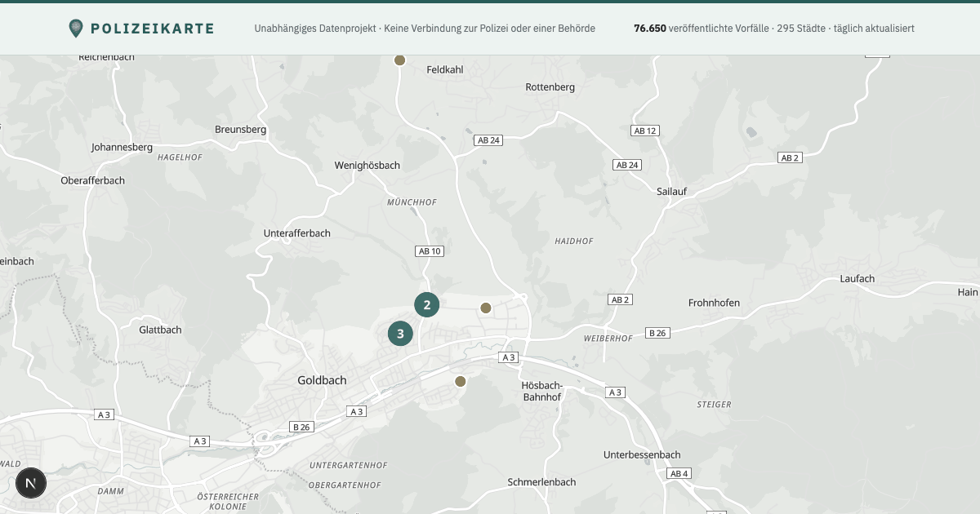Open the round N dev tools button
This screenshot has width=980, height=514.
pos(31,483)
